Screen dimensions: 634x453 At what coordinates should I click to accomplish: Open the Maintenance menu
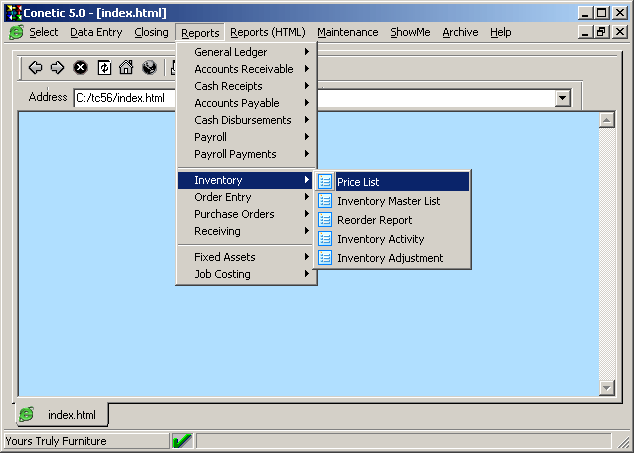coord(348,32)
